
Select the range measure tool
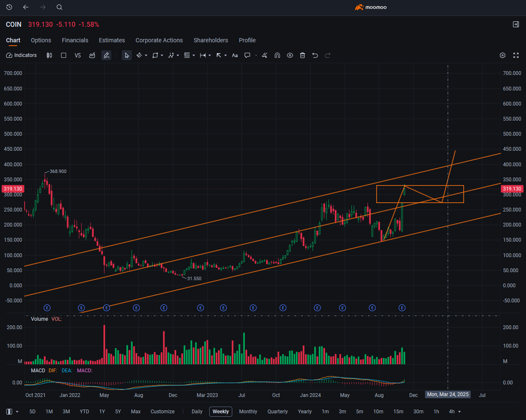click(x=203, y=55)
